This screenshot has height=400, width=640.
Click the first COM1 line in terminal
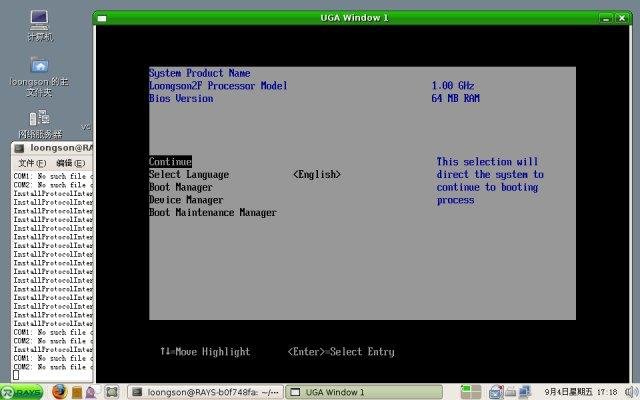[53, 176]
